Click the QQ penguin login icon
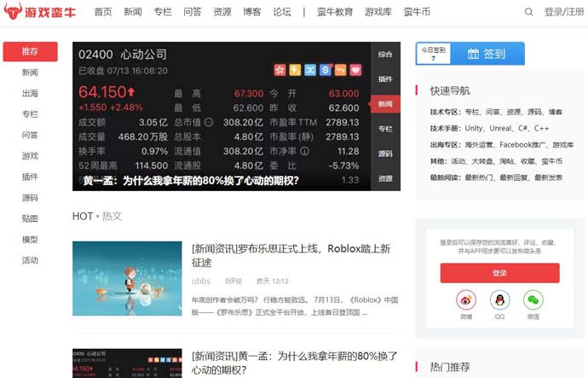 [x=499, y=299]
